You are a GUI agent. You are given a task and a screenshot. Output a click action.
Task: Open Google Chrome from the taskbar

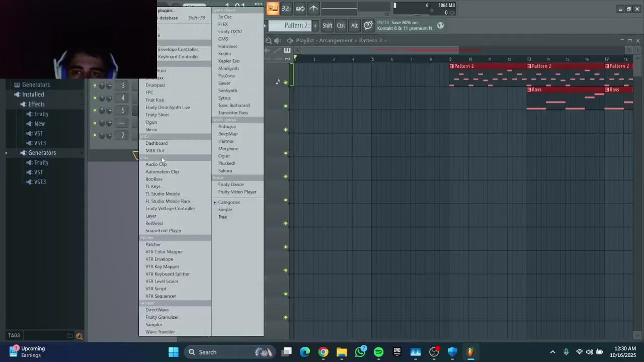(324, 352)
